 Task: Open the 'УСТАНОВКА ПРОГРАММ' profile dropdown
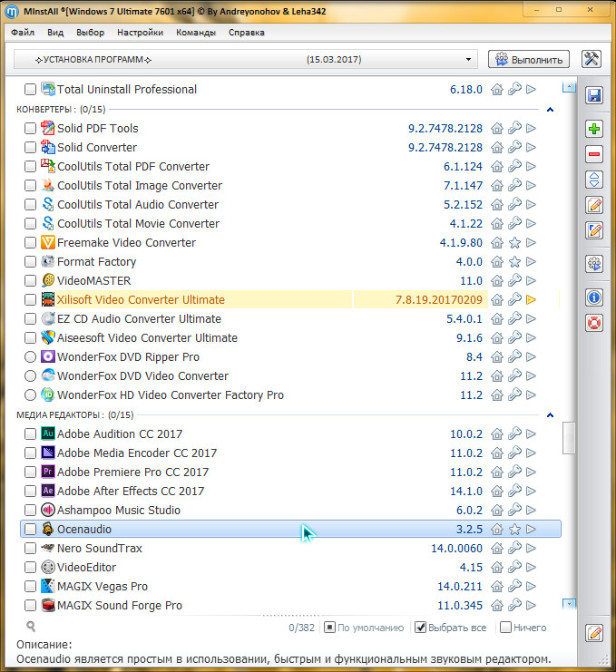246,59
